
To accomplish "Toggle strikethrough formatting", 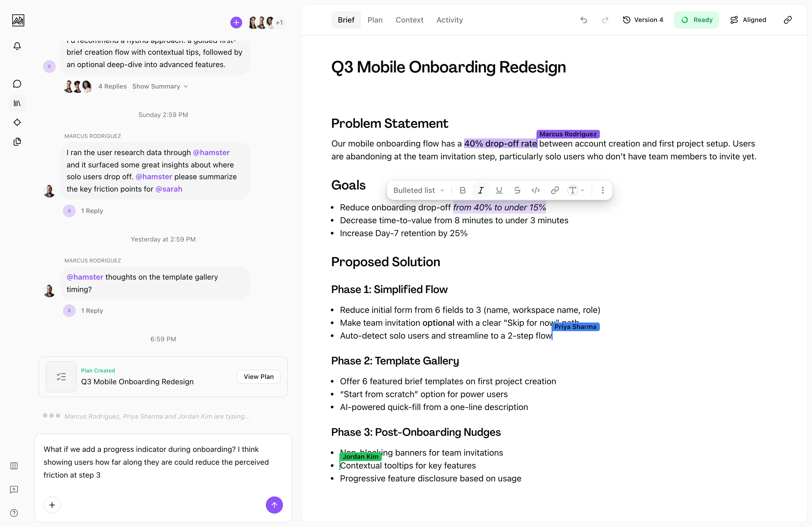I will pos(517,190).
